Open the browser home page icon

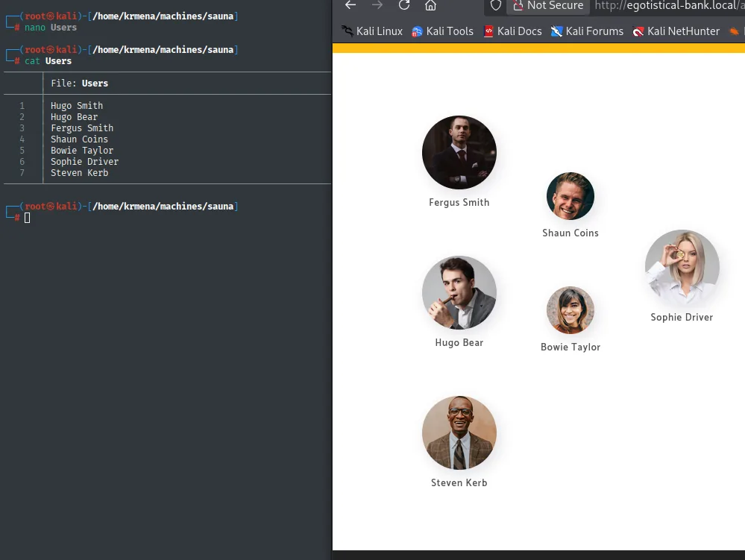click(x=430, y=5)
